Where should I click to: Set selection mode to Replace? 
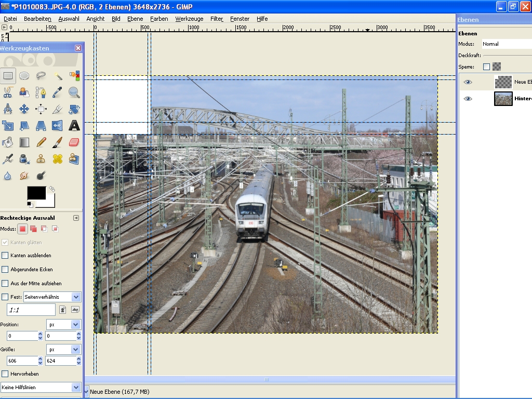22,229
